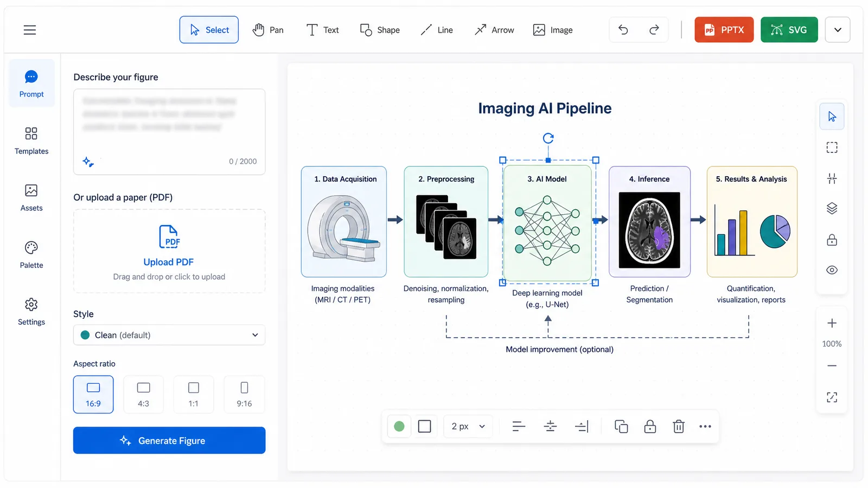Open the hamburger menu

coord(30,30)
